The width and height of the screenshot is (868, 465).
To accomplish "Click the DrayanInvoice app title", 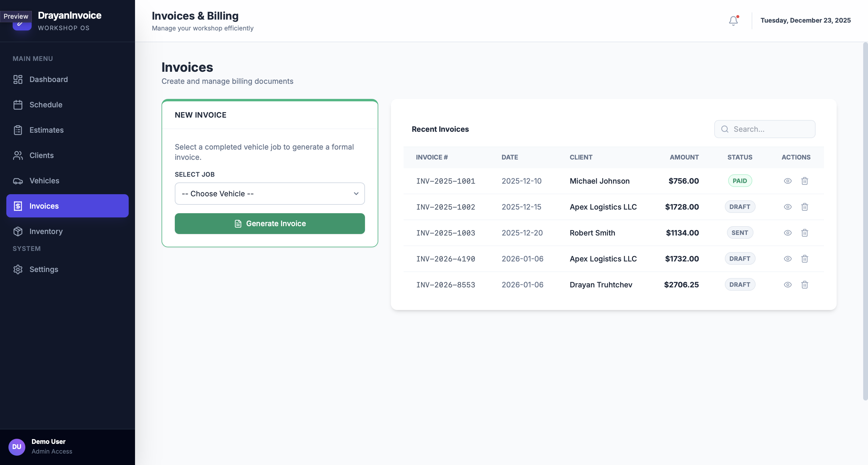I will 69,15.
